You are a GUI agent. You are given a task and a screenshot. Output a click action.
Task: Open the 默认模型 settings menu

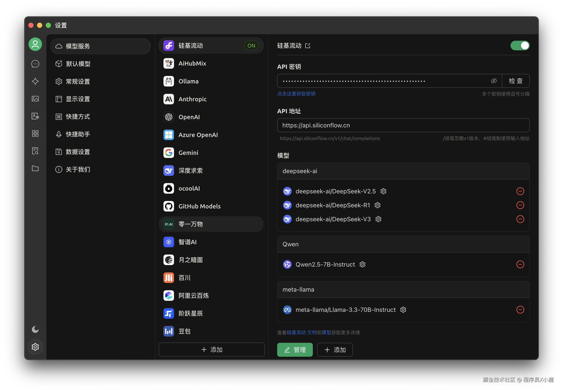tap(78, 64)
